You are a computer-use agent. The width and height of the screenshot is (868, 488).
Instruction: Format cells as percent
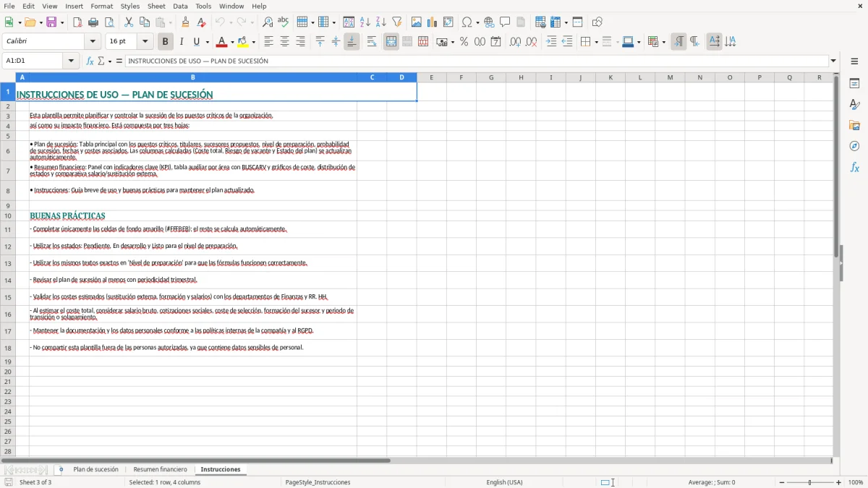coord(464,42)
